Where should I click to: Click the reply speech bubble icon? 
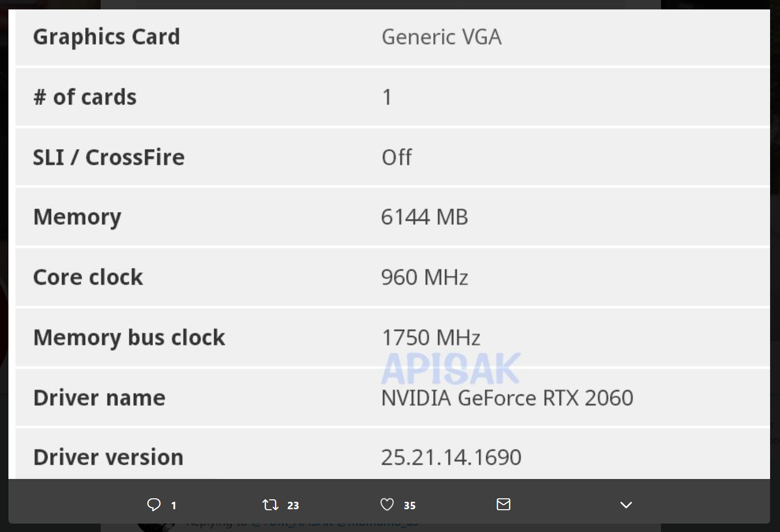154,505
